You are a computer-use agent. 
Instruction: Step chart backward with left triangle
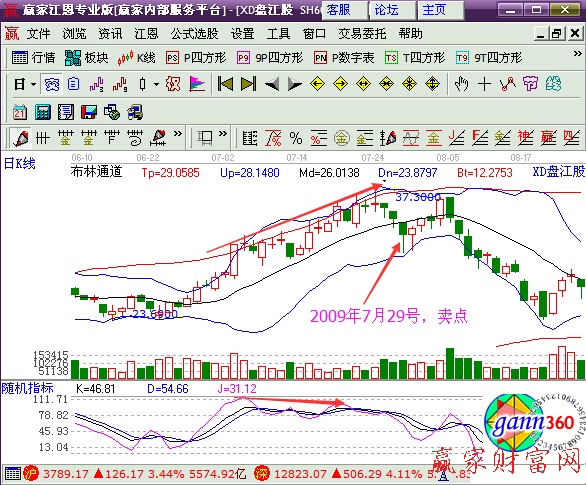coord(272,84)
